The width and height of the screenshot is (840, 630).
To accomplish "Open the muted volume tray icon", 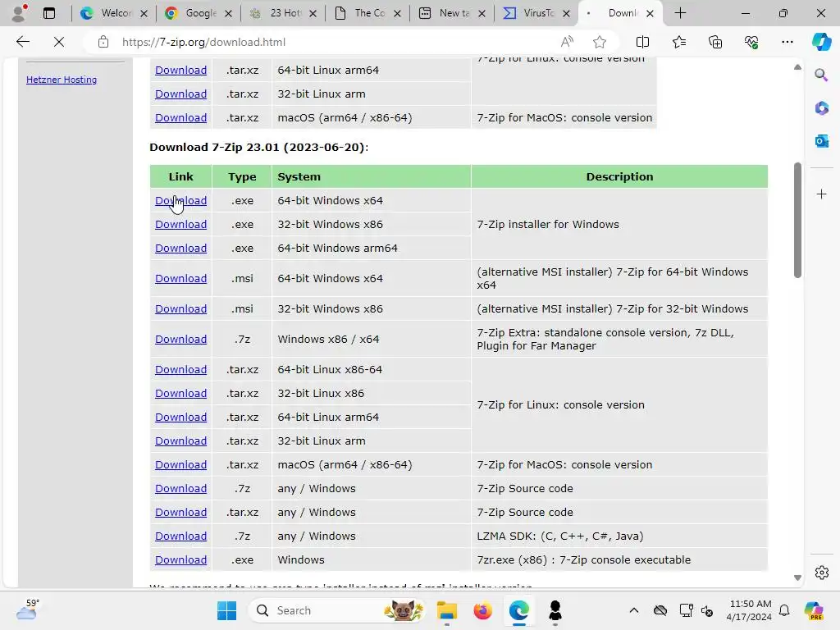I will click(x=707, y=610).
